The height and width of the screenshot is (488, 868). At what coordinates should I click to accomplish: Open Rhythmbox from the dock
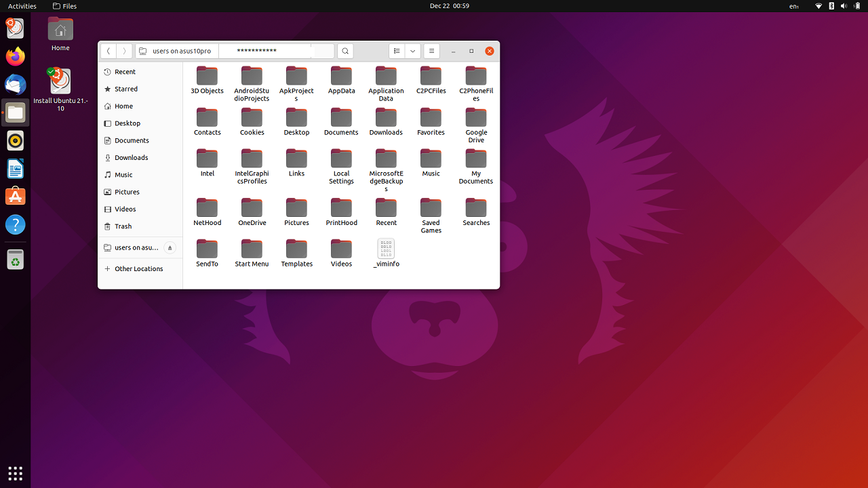click(15, 140)
